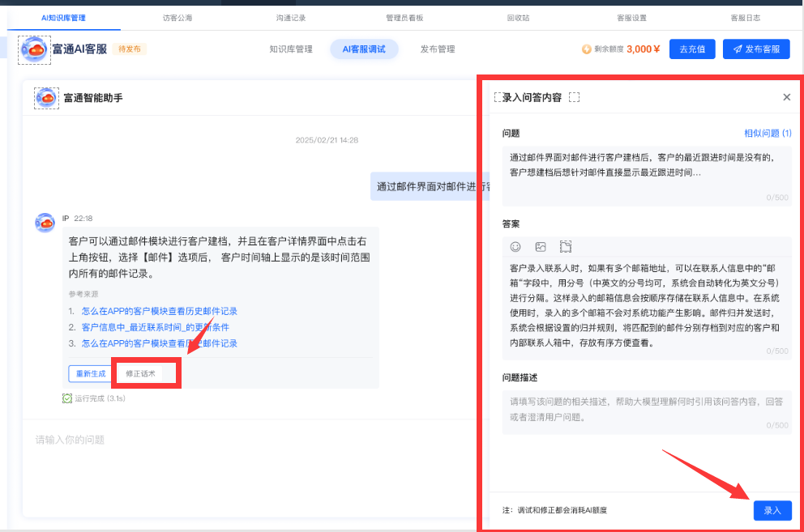Click the gold coin icon beside 剩余额度

pyautogui.click(x=586, y=49)
